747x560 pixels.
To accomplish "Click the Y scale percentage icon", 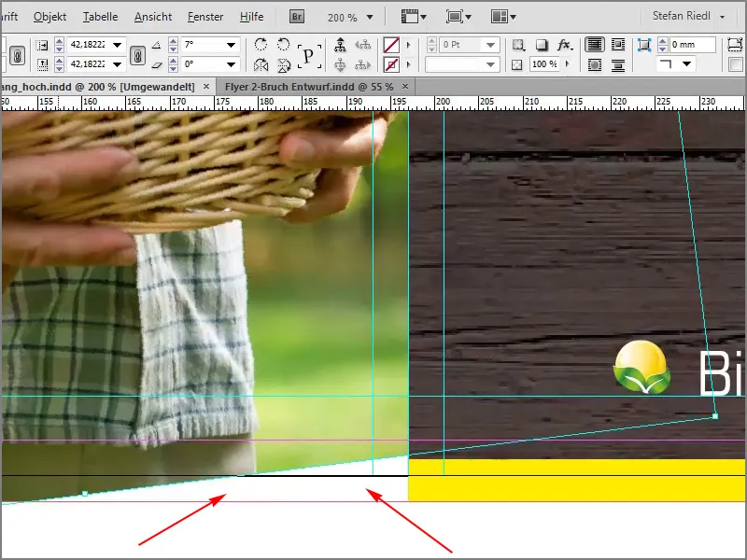I will pos(42,63).
